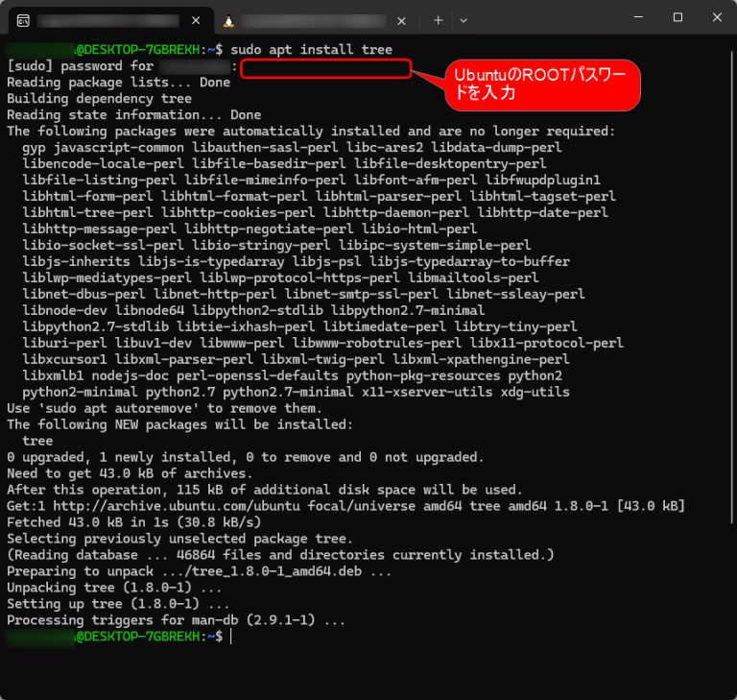Click 'gyp' package name in list
The height and width of the screenshot is (700, 737).
[x=34, y=148]
